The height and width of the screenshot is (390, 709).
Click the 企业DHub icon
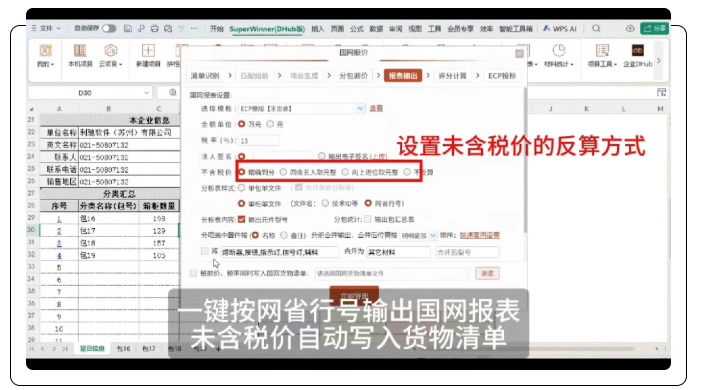[638, 56]
